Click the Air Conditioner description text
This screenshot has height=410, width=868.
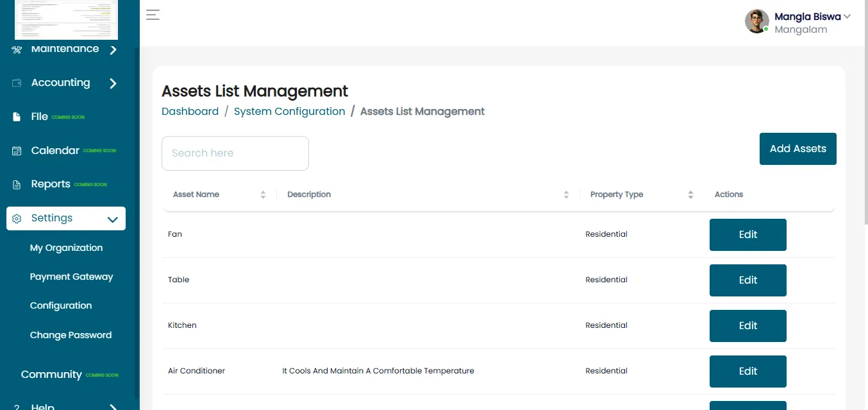pyautogui.click(x=378, y=371)
